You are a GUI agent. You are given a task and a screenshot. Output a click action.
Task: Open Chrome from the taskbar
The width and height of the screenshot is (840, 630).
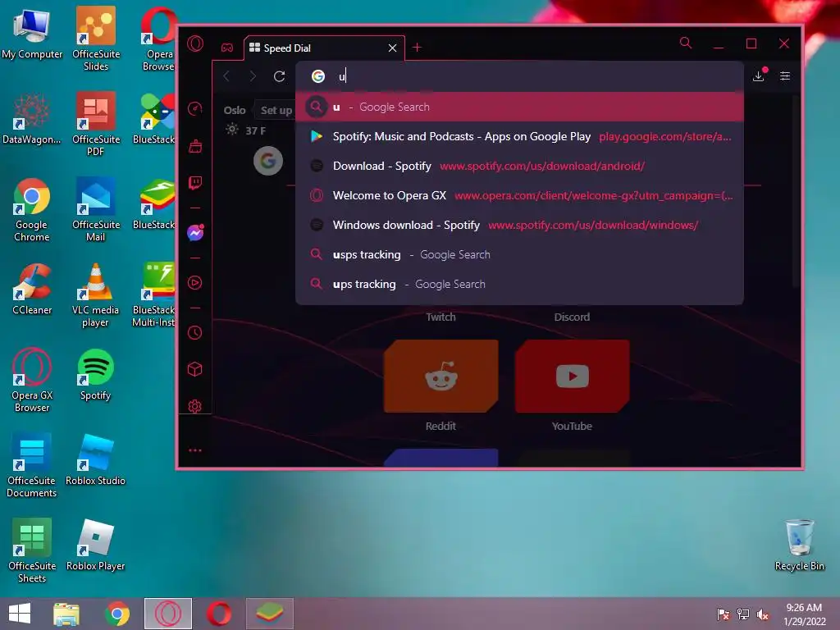[116, 614]
